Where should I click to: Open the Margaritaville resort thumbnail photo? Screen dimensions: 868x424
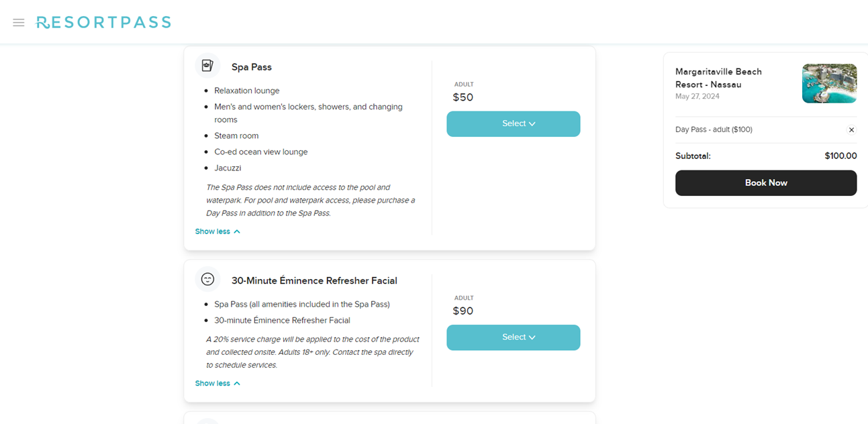829,83
